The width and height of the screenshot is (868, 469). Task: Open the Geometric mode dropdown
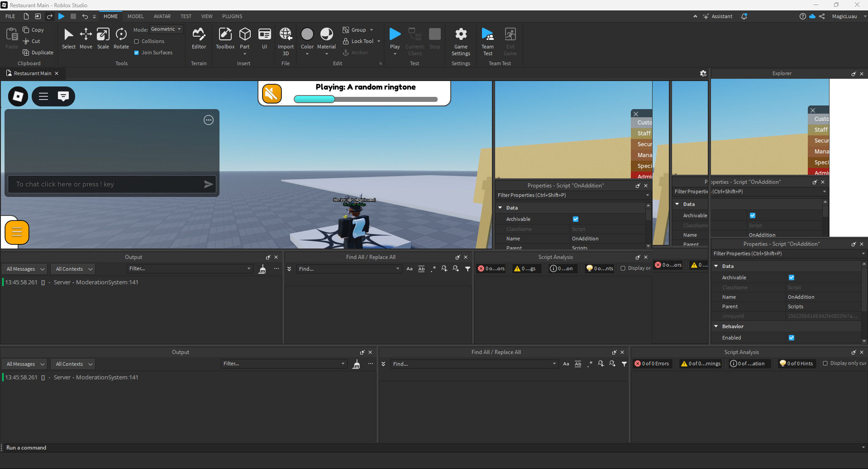pos(166,29)
